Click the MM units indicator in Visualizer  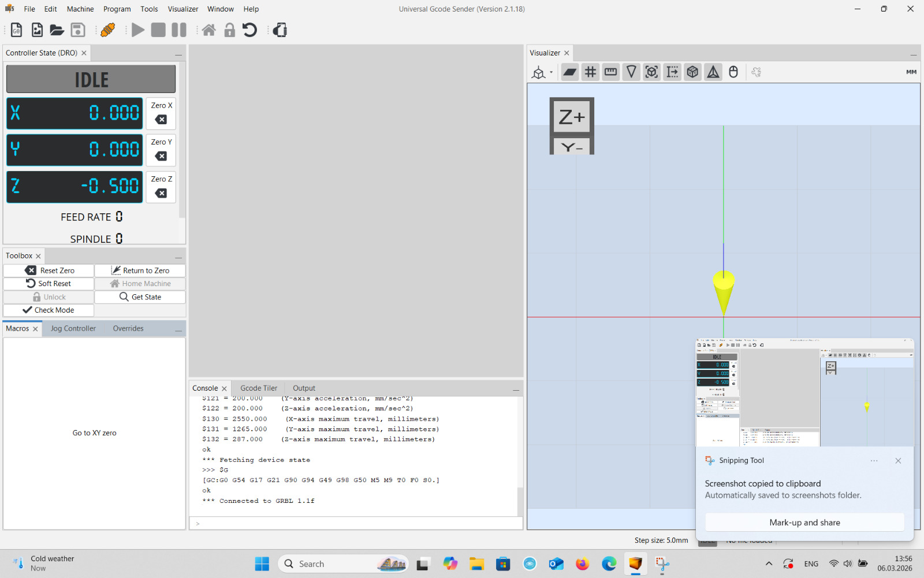[x=911, y=72]
